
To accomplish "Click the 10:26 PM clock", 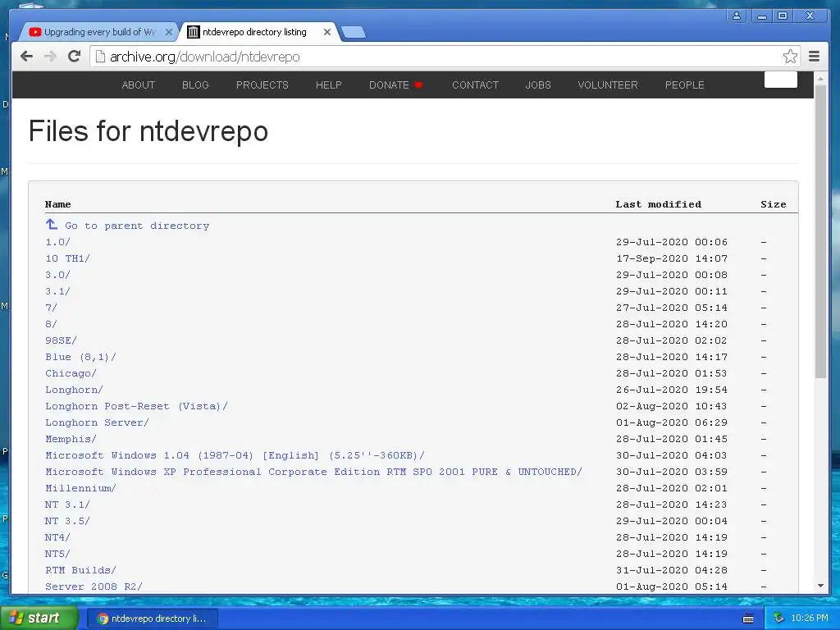I will [x=810, y=618].
